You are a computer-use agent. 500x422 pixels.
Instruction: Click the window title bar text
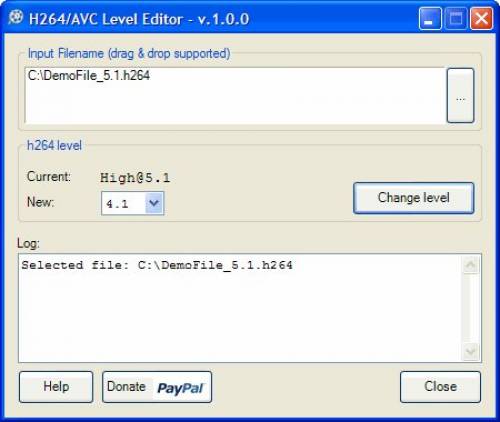point(139,19)
